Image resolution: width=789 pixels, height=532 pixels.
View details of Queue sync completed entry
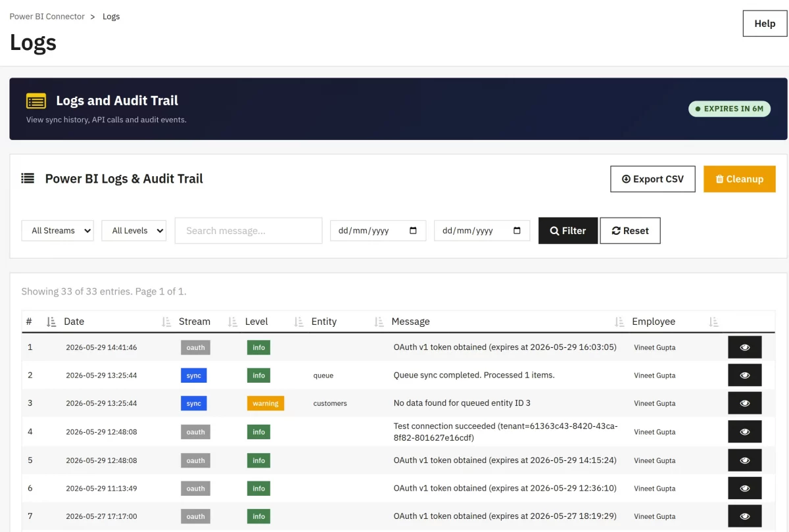click(x=745, y=375)
